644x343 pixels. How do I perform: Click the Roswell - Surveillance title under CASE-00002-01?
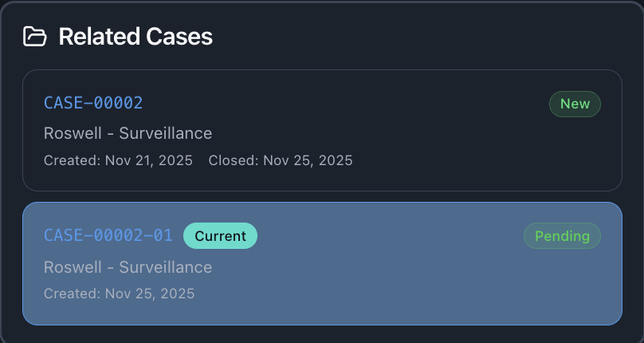click(128, 266)
